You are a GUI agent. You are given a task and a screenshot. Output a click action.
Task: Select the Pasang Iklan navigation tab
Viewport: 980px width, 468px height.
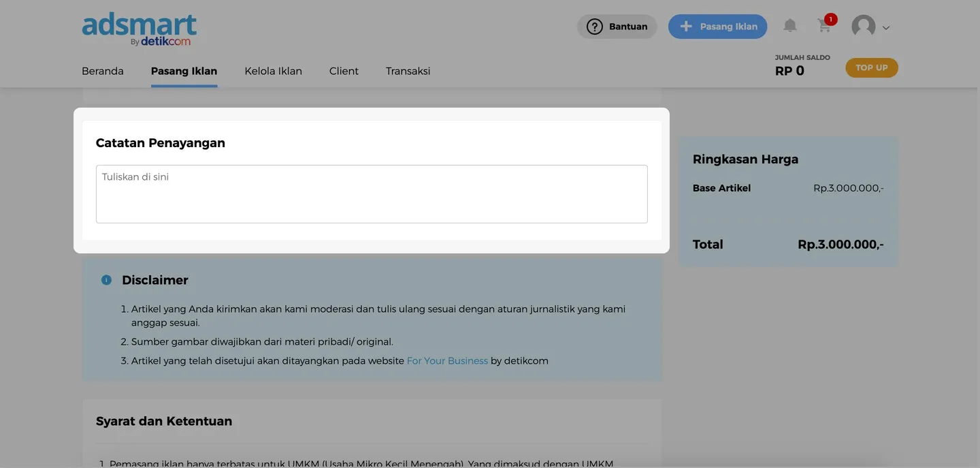click(x=184, y=71)
